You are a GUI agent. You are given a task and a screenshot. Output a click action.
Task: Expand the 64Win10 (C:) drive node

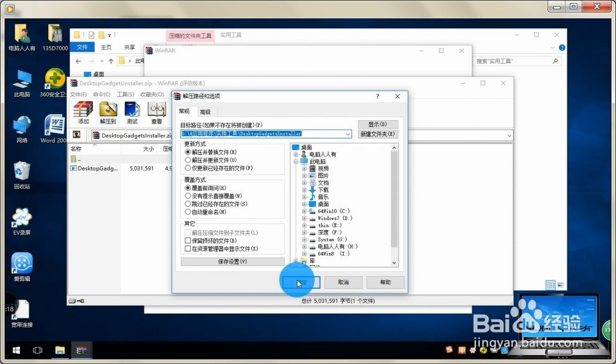pos(304,211)
